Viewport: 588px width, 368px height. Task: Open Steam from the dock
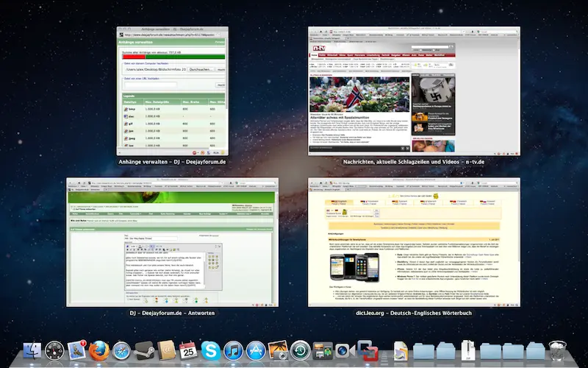144,351
